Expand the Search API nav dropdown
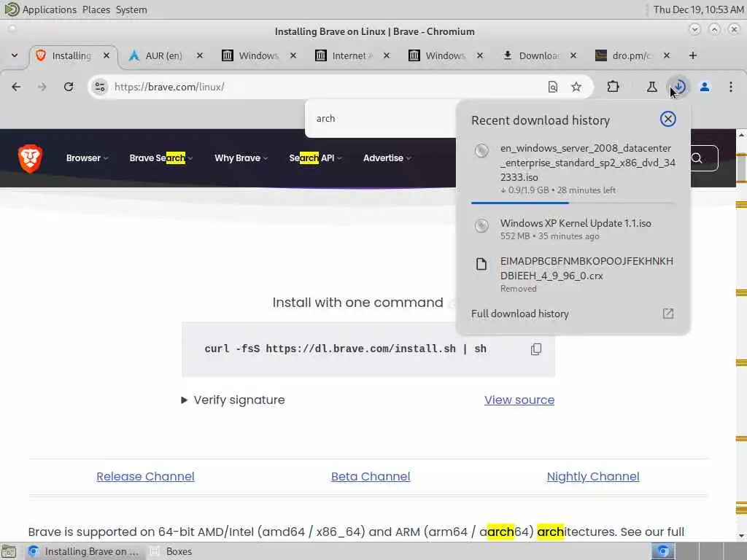 pyautogui.click(x=315, y=158)
